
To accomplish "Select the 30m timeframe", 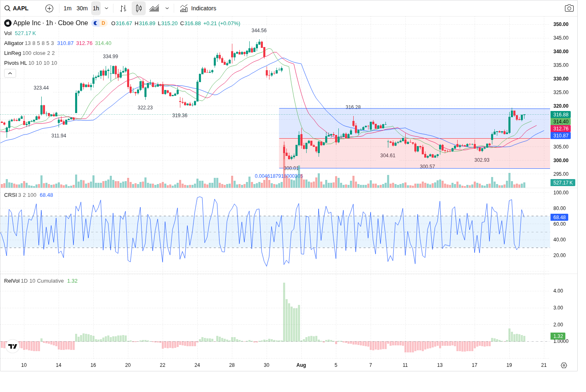I will click(x=82, y=8).
